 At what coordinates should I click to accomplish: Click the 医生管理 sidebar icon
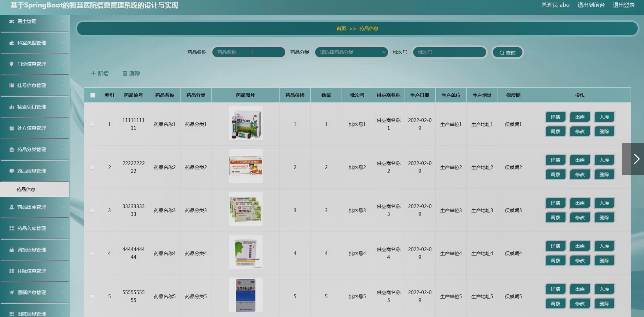pyautogui.click(x=11, y=21)
